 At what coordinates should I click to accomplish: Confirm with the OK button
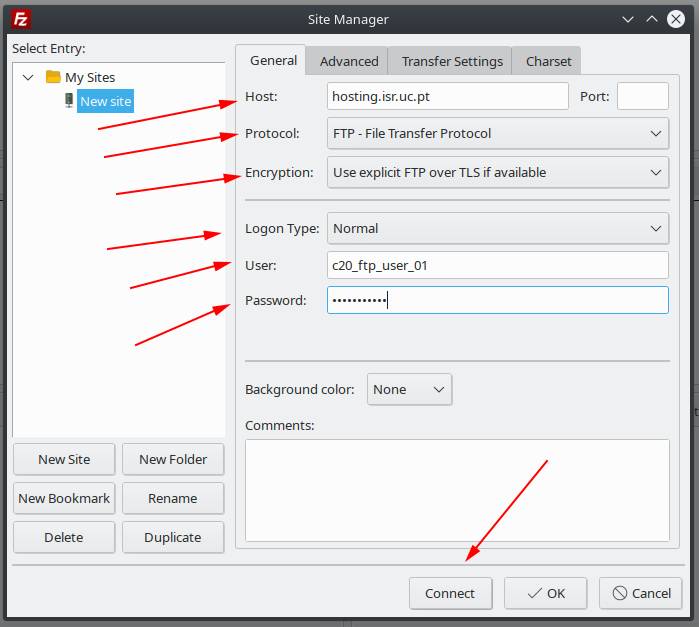pos(546,594)
